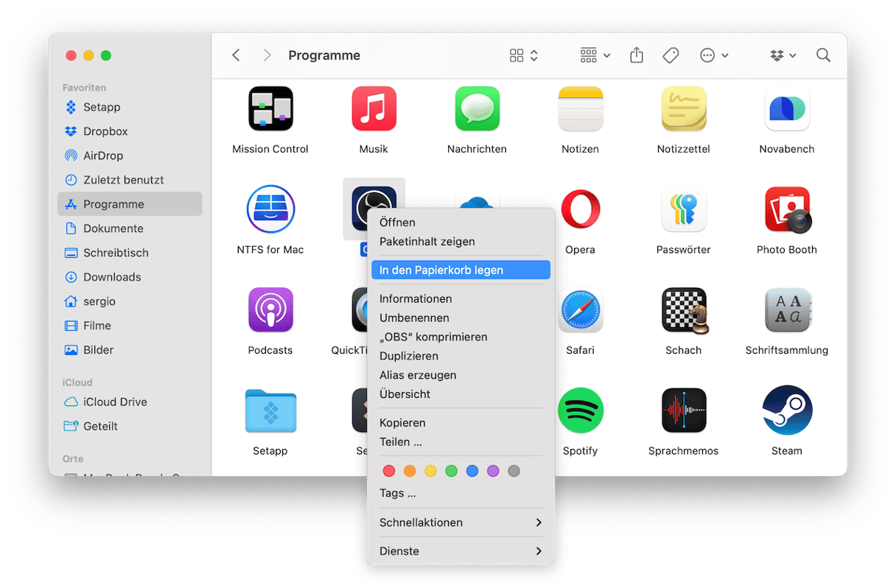The width and height of the screenshot is (896, 588).
Task: Select 'Paketinhalt zeigen' from context menu
Action: [427, 242]
